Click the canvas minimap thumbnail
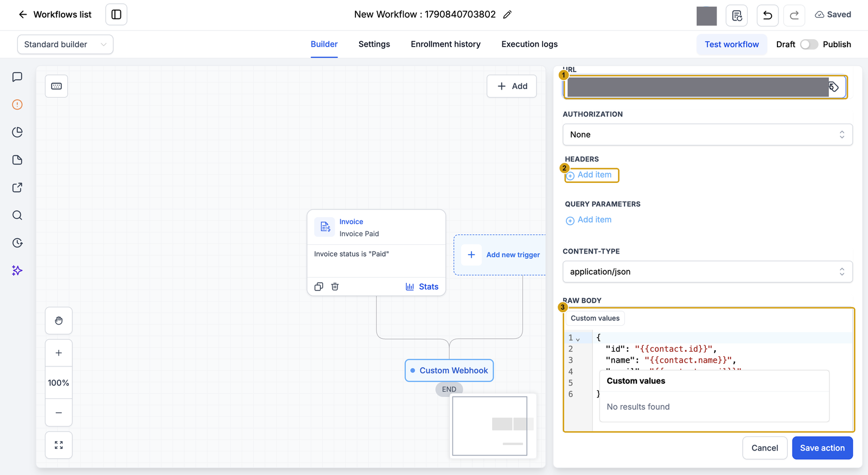868x475 pixels. click(x=493, y=426)
